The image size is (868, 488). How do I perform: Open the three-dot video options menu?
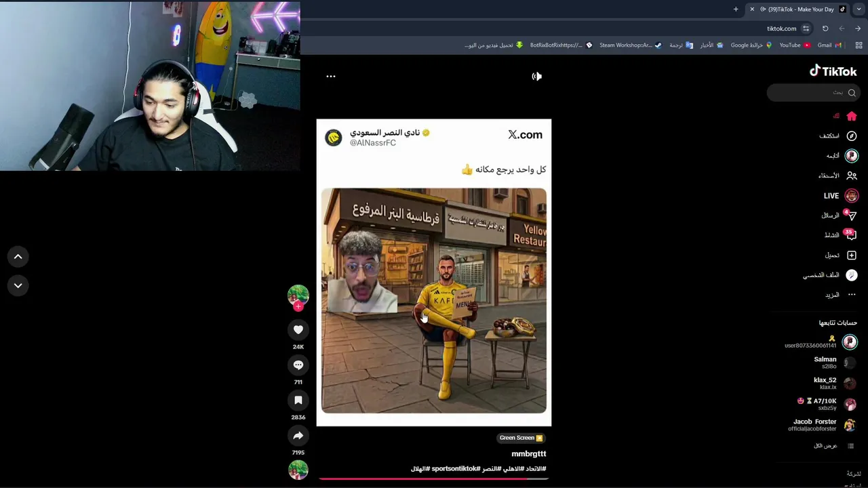(x=331, y=77)
